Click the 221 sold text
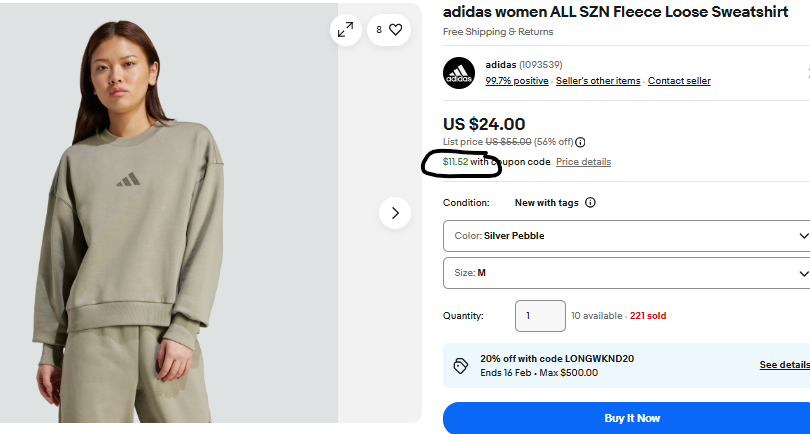 (x=648, y=316)
